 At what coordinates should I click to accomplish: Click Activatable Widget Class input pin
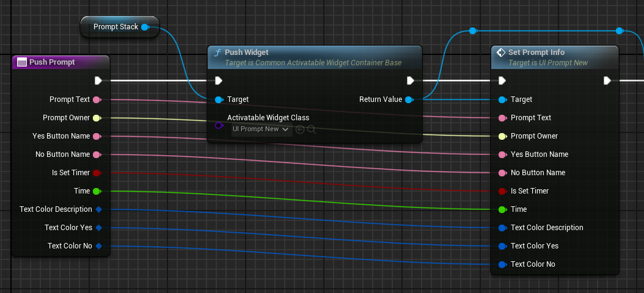click(219, 126)
